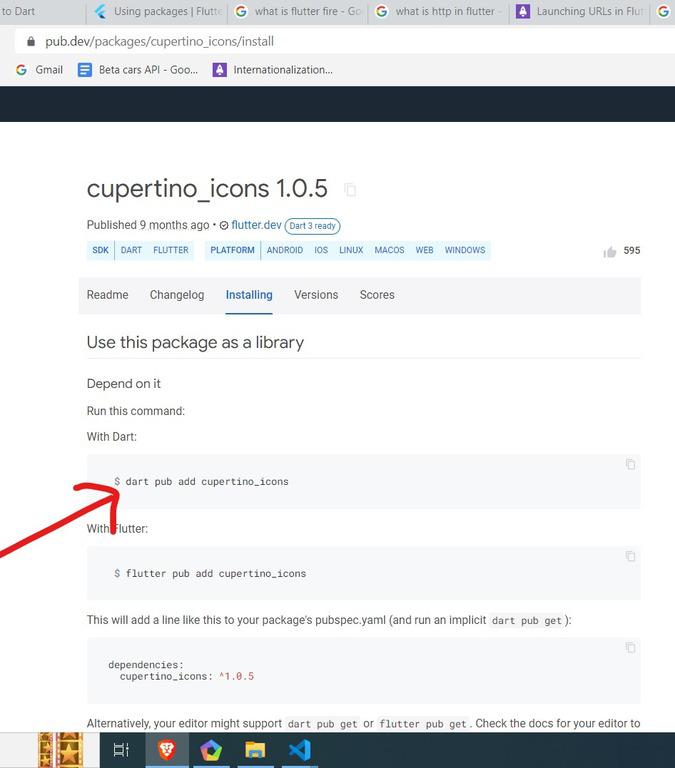Open Gmail bookmark
This screenshot has width=675, height=768.
pos(39,70)
